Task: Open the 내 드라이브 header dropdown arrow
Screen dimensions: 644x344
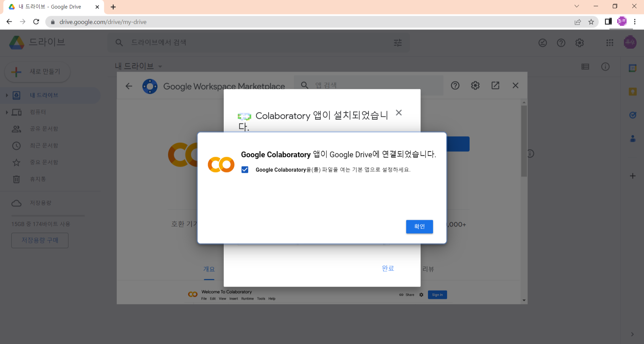Action: (160, 66)
